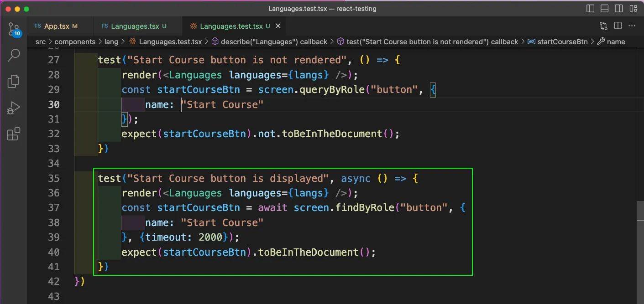Click the word await on line 37

coord(273,208)
